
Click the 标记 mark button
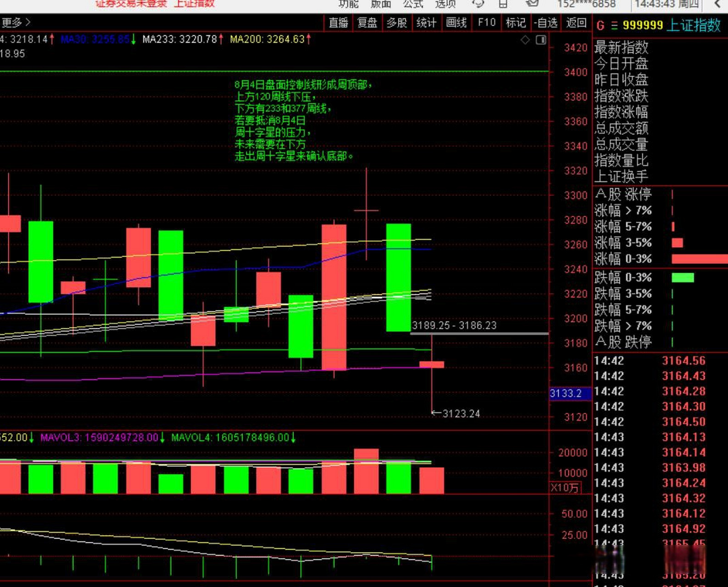coord(516,22)
